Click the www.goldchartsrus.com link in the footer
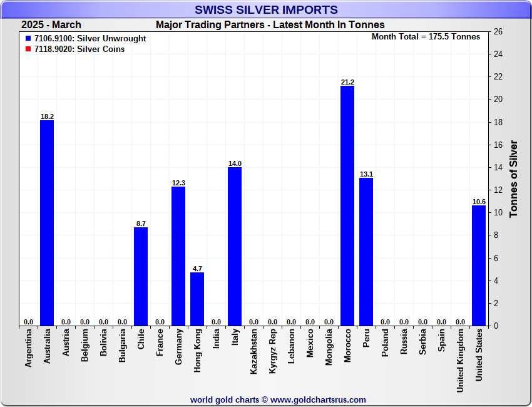Image resolution: width=532 pixels, height=407 pixels. coord(318,400)
